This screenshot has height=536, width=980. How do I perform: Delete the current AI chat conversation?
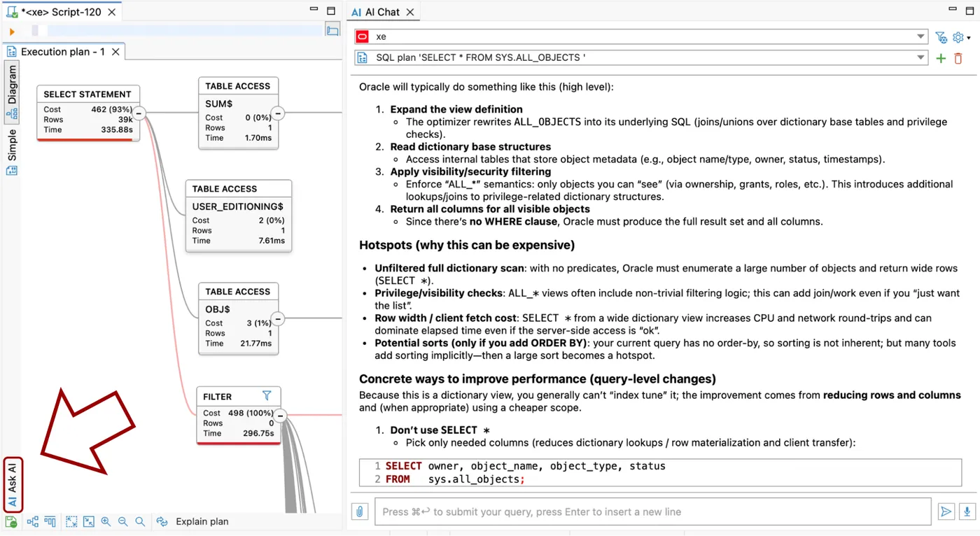click(x=958, y=58)
